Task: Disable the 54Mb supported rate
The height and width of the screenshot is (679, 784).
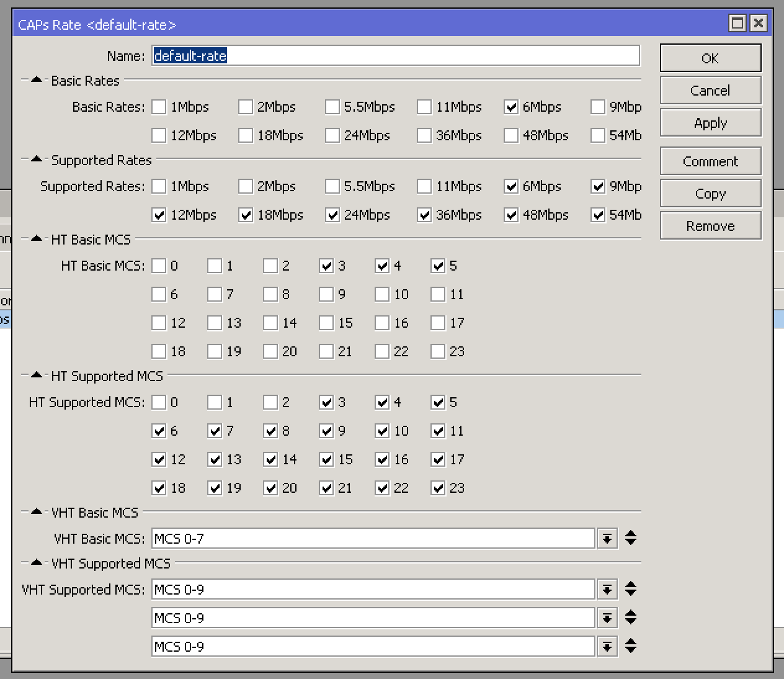Action: (598, 215)
